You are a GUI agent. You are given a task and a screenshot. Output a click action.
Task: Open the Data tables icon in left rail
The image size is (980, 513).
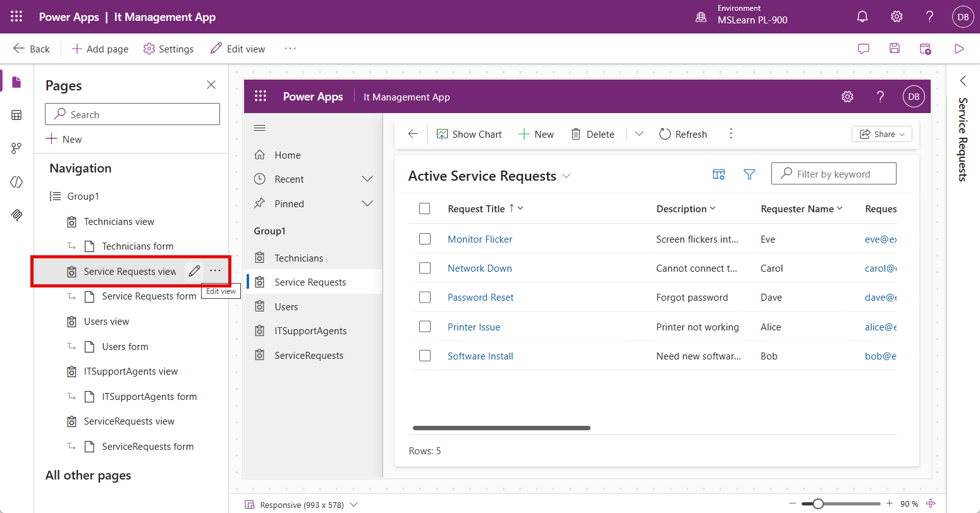click(16, 115)
